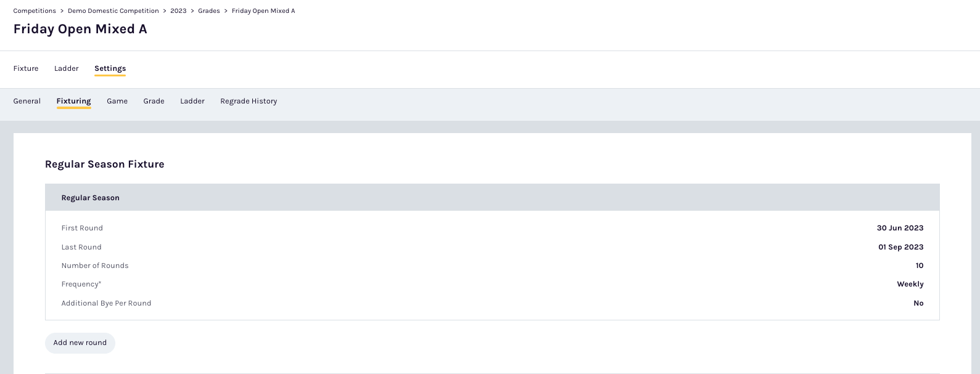Image resolution: width=980 pixels, height=374 pixels.
Task: Open the Ladder sub-tab beside Grade
Action: [192, 101]
